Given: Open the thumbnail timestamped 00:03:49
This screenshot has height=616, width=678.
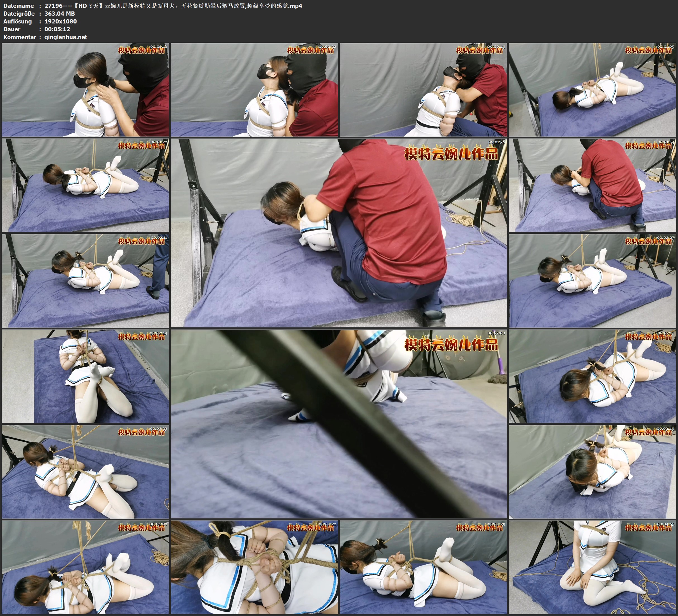Looking at the screenshot, I should pyautogui.click(x=593, y=472).
